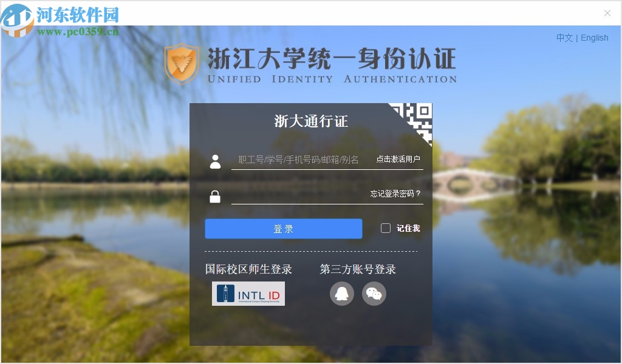622x364 pixels.
Task: Click the padlock icon beside the password field
Action: coord(215,194)
